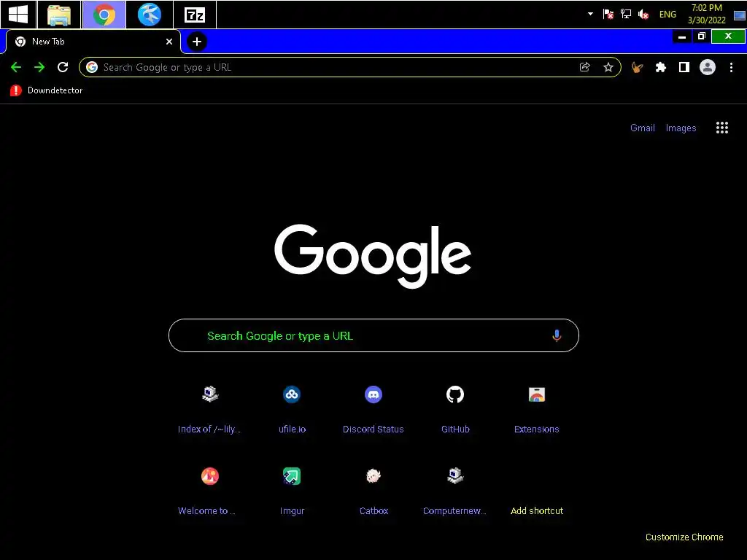Toggle the Chrome side panel
Viewport: 747px width, 560px height.
(684, 67)
